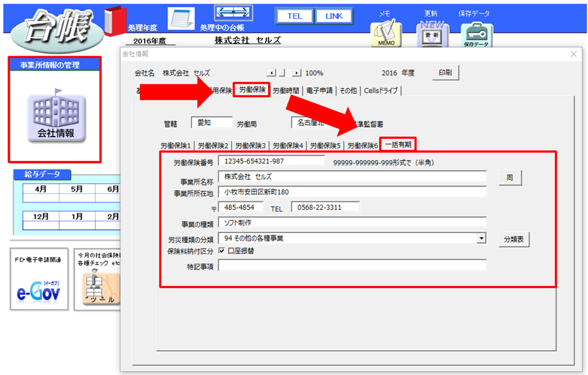Select the 労働保険4 sub-tab
Viewport: 588px width, 375px height.
coord(288,146)
